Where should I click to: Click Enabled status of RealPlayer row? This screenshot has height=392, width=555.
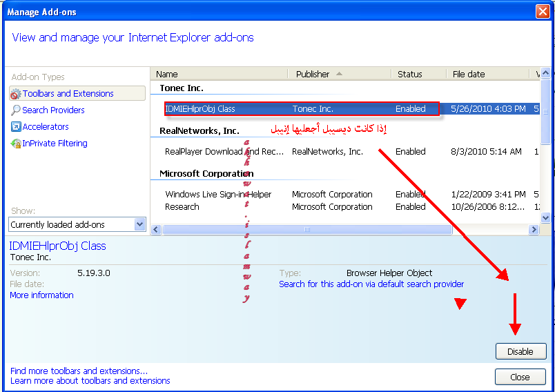click(x=411, y=151)
